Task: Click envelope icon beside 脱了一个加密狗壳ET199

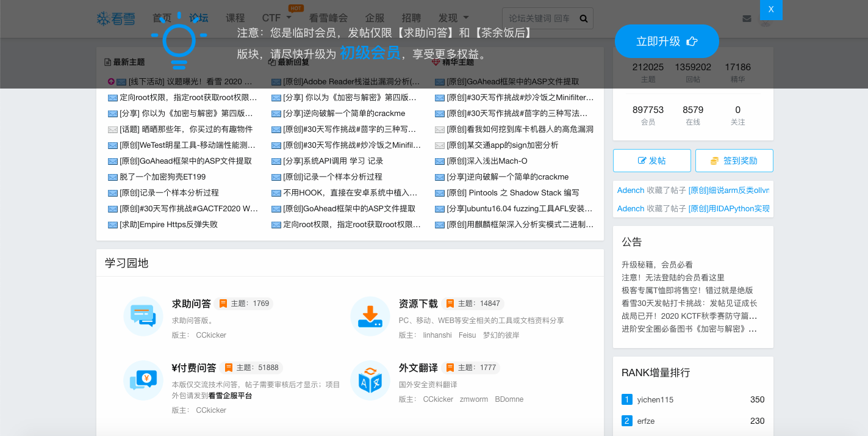Action: coord(113,177)
